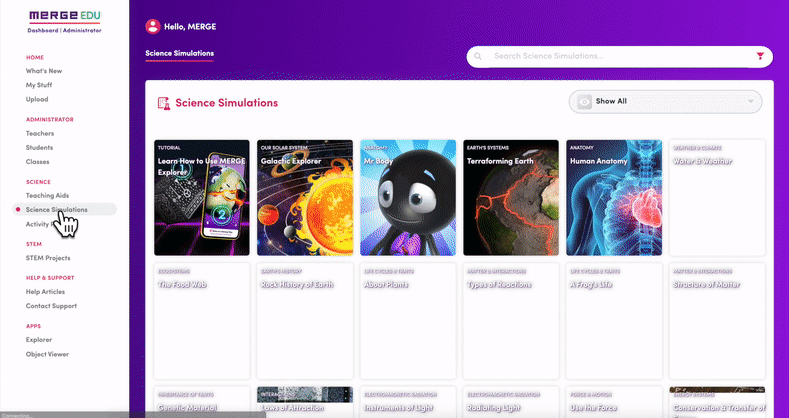Viewport: 789px width, 418px height.
Task: Open The Food Web card
Action: pos(202,321)
